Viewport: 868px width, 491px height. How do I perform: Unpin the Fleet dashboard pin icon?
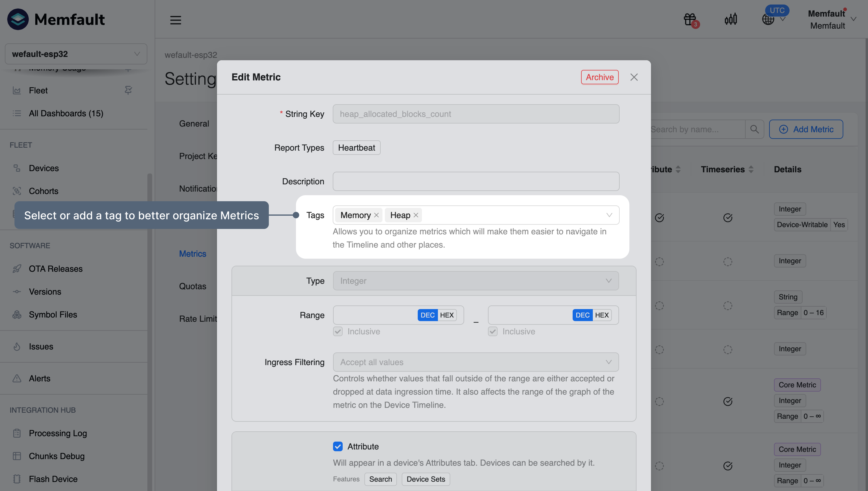click(128, 90)
